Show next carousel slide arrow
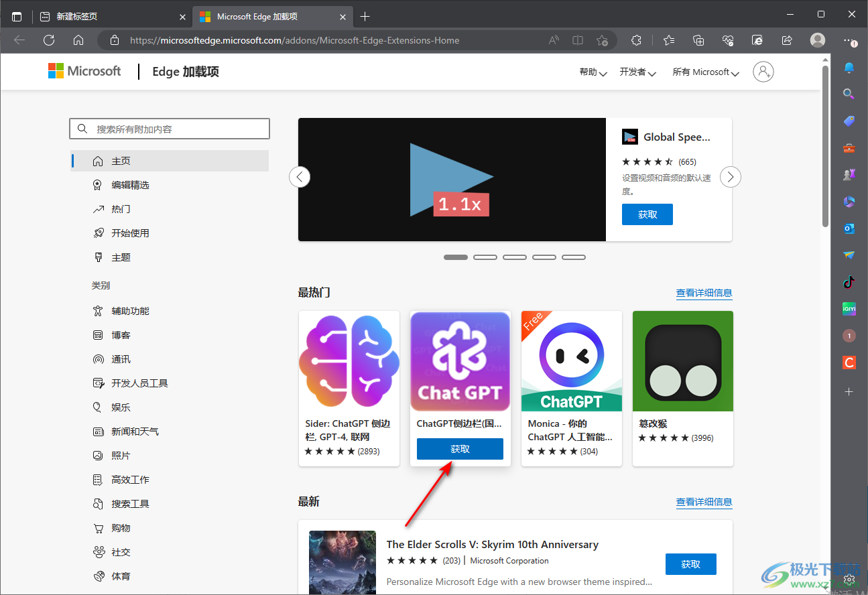The width and height of the screenshot is (868, 595). [x=731, y=177]
